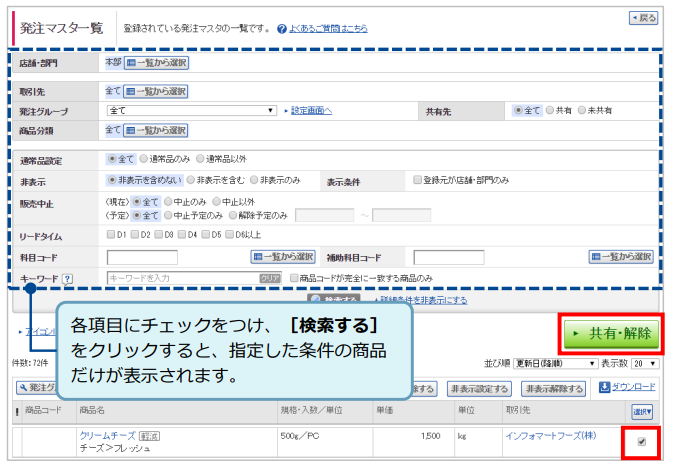This screenshot has height=469, width=673.
Task: Open 一覧から選択 for 店舗・部門
Action: [157, 62]
